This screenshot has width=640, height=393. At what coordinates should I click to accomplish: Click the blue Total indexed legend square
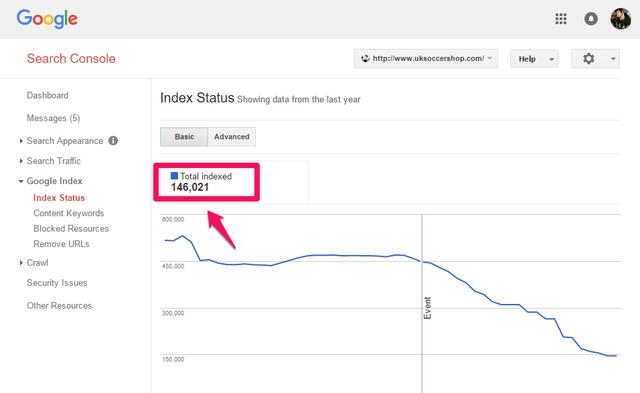click(x=174, y=176)
